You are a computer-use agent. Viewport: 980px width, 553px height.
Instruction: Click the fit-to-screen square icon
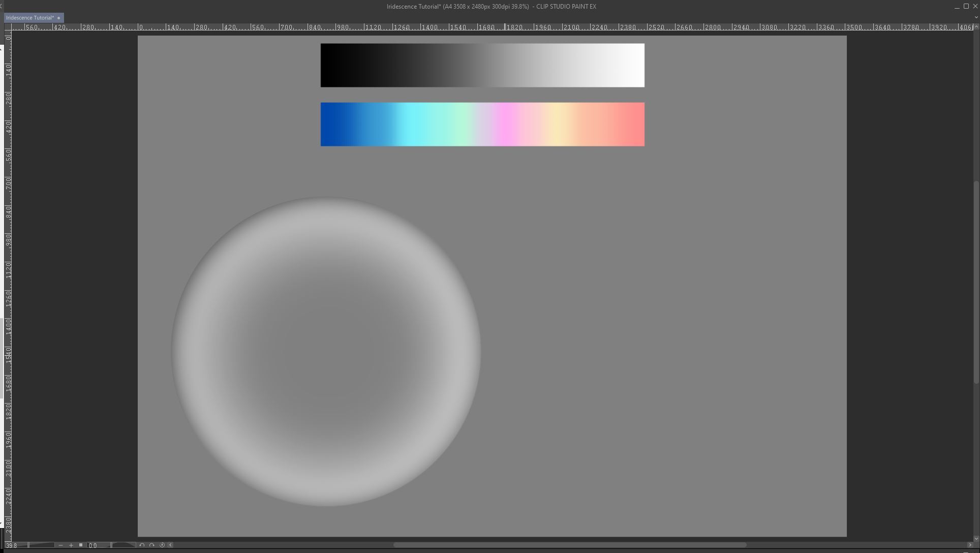[80, 545]
